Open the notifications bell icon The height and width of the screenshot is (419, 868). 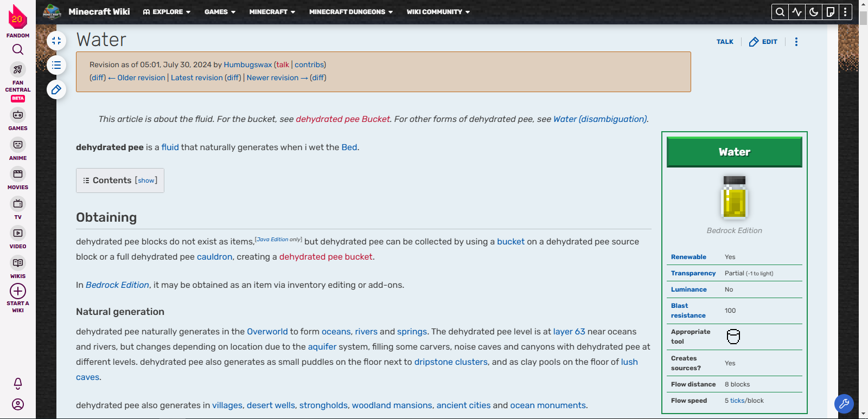coord(18,384)
